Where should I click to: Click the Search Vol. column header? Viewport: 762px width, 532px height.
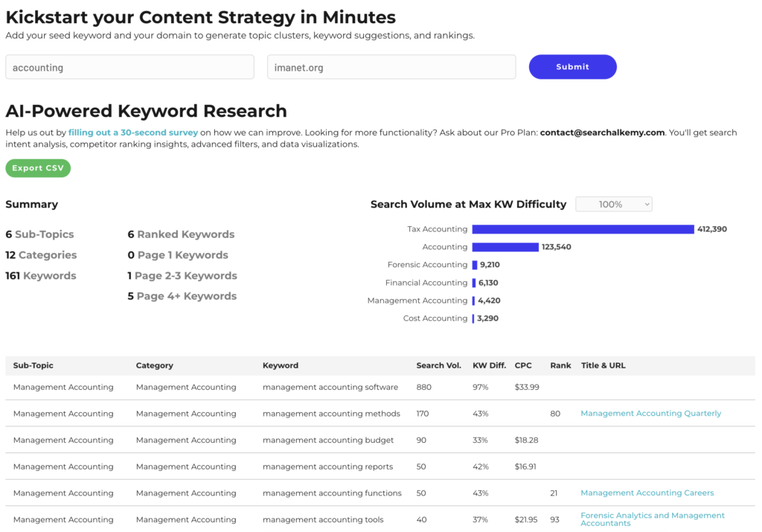(x=438, y=365)
